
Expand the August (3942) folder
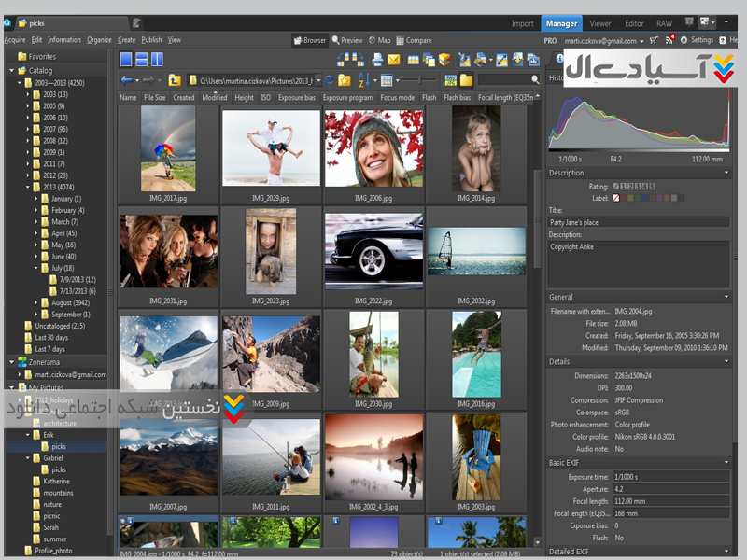tap(37, 302)
